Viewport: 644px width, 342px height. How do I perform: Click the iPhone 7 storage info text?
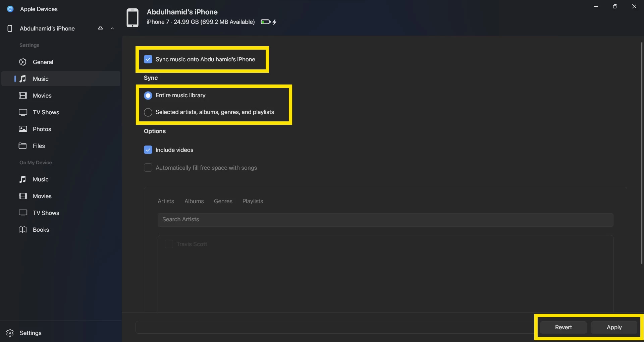(x=201, y=22)
